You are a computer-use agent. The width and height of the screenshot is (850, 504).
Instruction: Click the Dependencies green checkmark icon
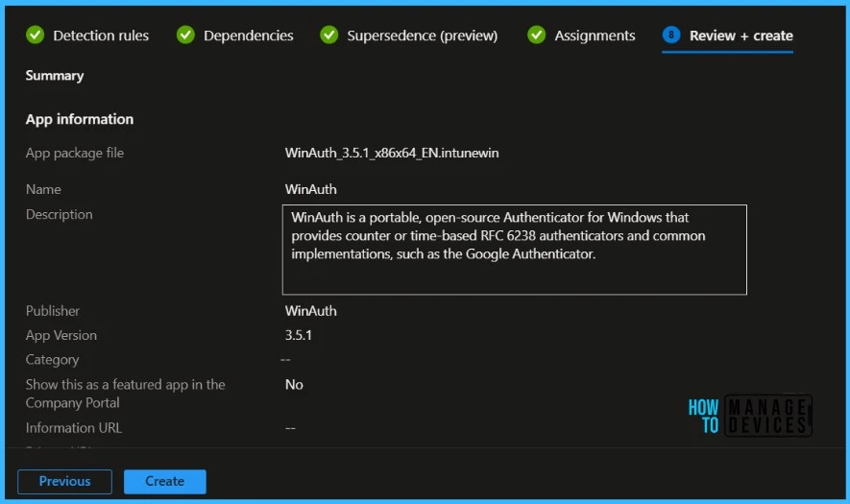pyautogui.click(x=185, y=36)
